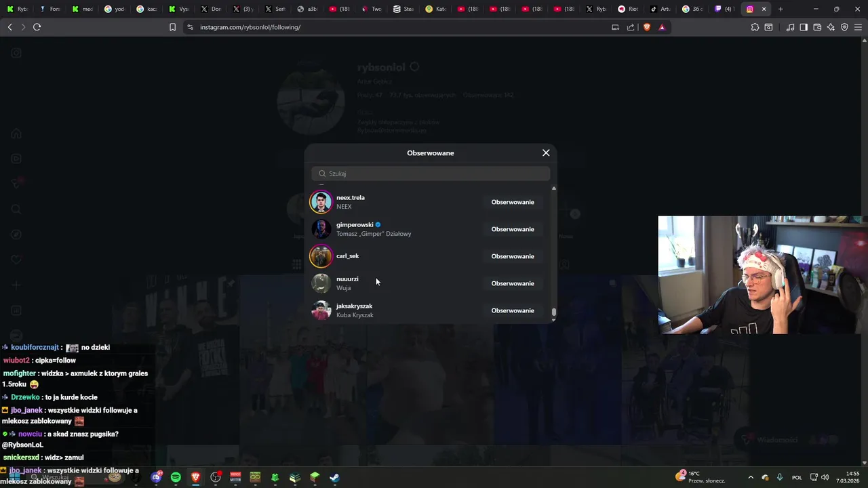
Task: Click gimperowski avatar picture
Action: pyautogui.click(x=321, y=229)
